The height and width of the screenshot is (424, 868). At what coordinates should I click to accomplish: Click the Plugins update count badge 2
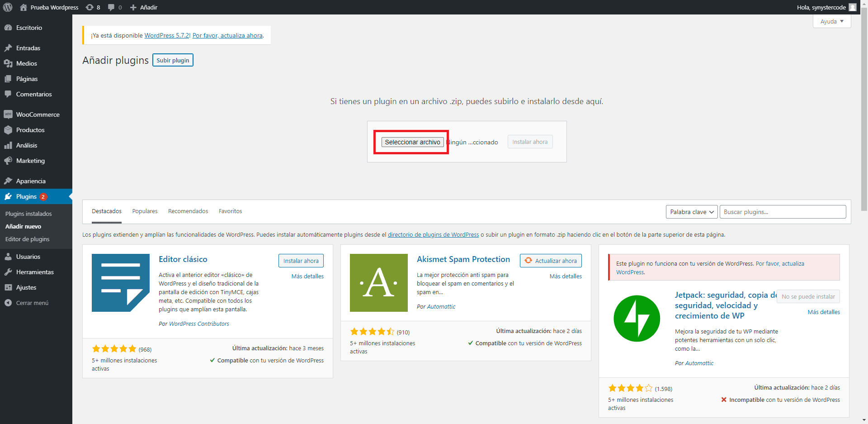(43, 196)
